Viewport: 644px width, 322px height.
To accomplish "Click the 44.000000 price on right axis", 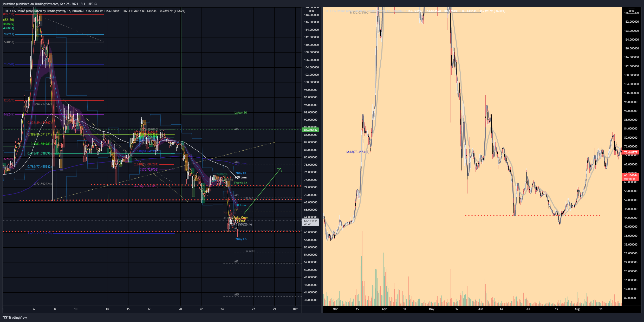I will click(x=631, y=218).
